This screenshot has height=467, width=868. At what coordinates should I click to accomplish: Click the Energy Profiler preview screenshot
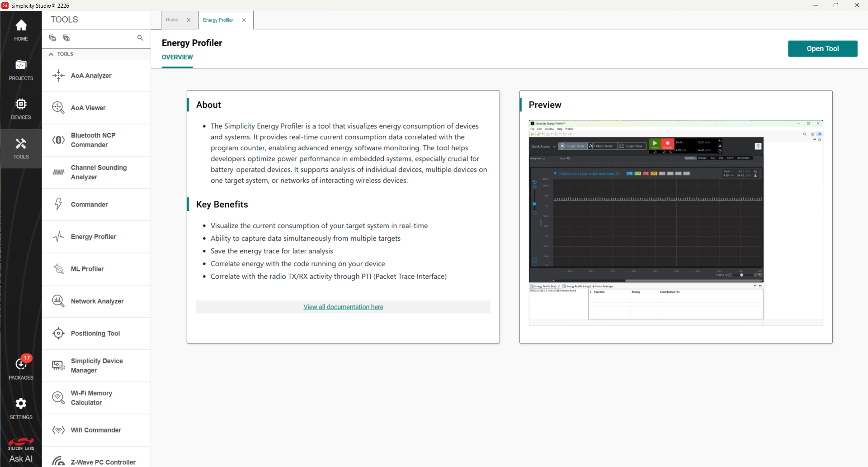pyautogui.click(x=675, y=223)
